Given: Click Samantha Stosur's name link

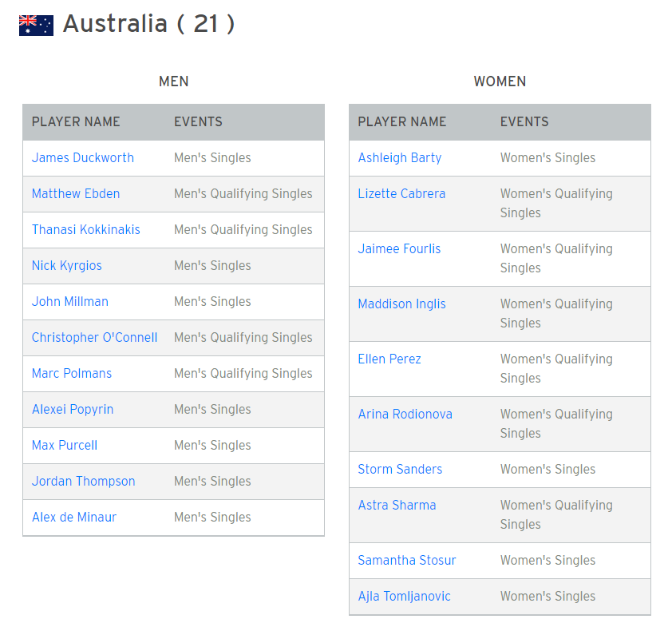Looking at the screenshot, I should [x=407, y=561].
